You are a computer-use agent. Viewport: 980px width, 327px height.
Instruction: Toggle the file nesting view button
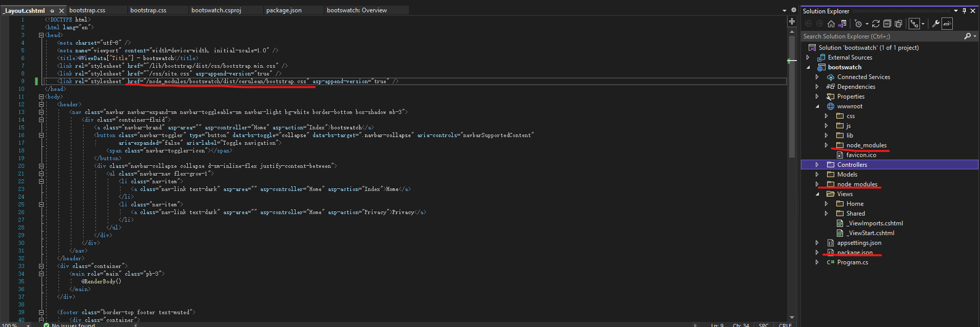(x=914, y=24)
